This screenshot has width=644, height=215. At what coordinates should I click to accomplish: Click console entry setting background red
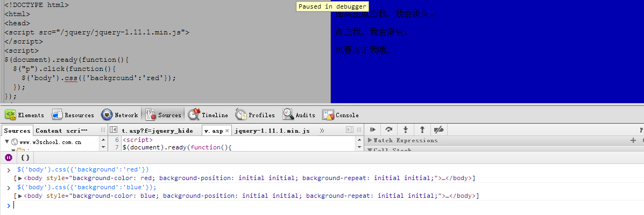tap(83, 169)
